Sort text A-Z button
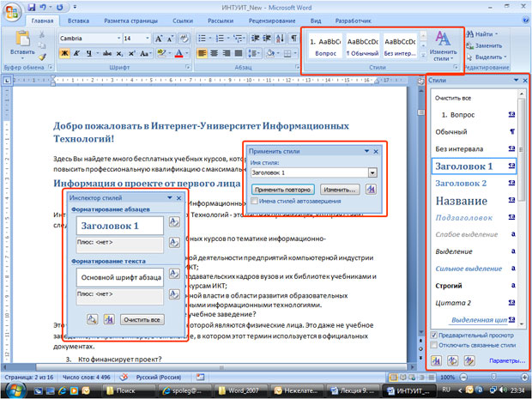This screenshot has width=532, height=399. (x=281, y=39)
